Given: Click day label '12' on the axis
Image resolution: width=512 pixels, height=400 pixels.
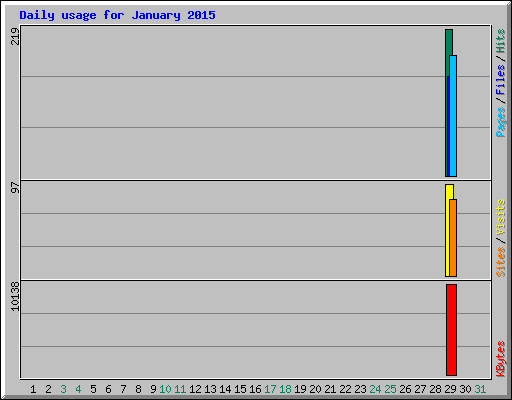Looking at the screenshot, I should [x=195, y=389].
